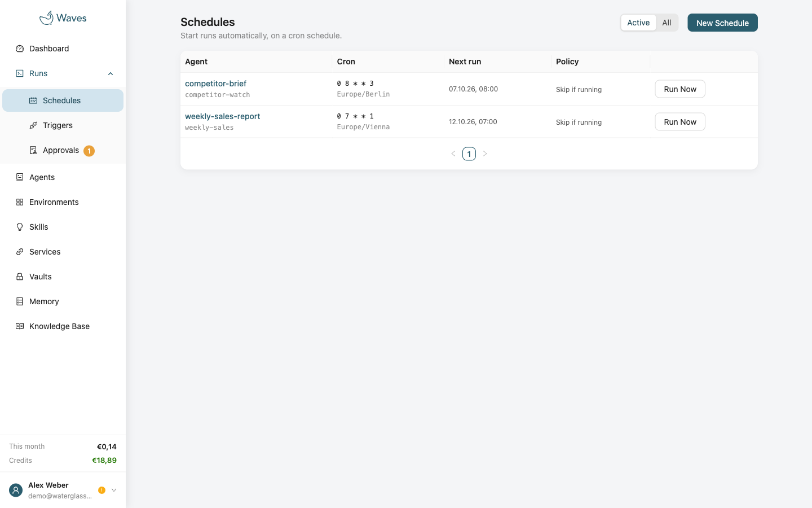
Task: Click the Schedules calendar icon
Action: [x=33, y=100]
